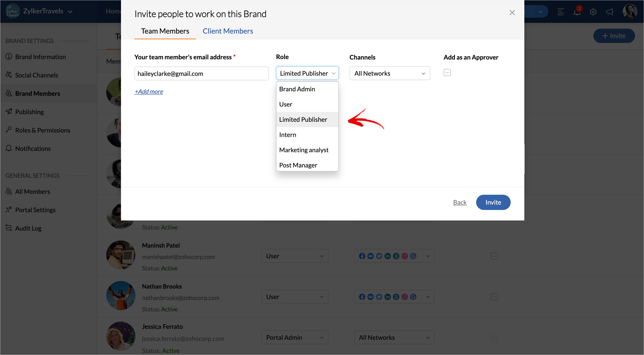The image size is (644, 355).
Task: Click the Social Channels sidebar icon
Action: coord(9,75)
